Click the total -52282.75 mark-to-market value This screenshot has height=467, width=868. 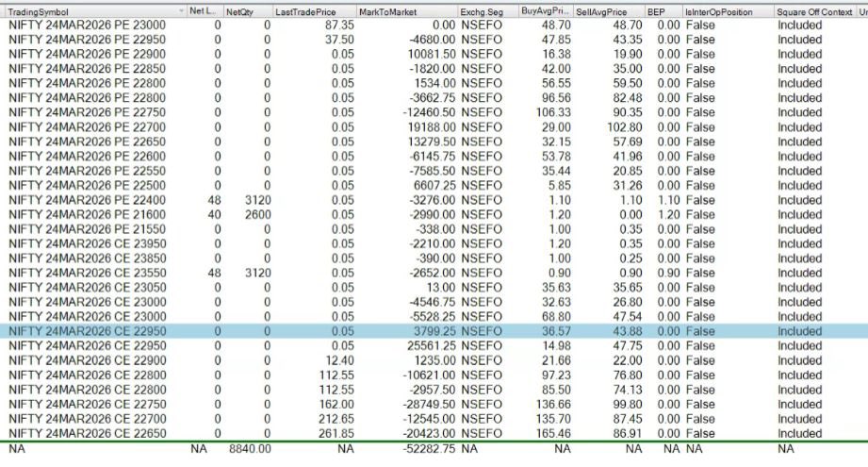tap(430, 448)
